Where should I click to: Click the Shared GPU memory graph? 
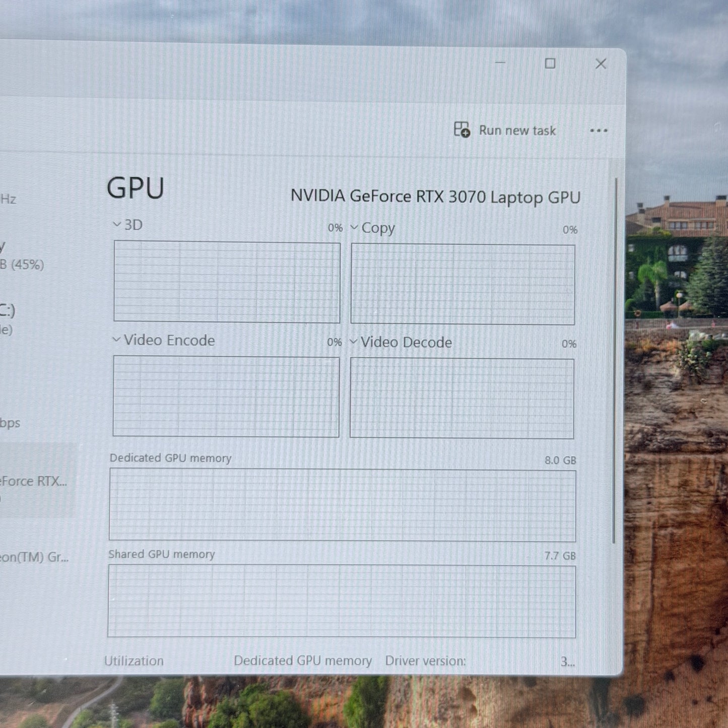point(342,602)
